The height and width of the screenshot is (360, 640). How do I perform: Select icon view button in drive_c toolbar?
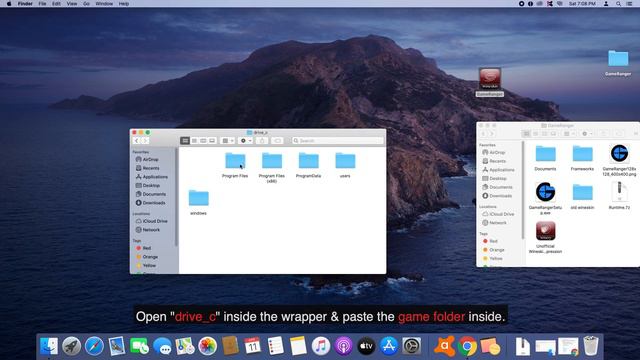click(185, 140)
